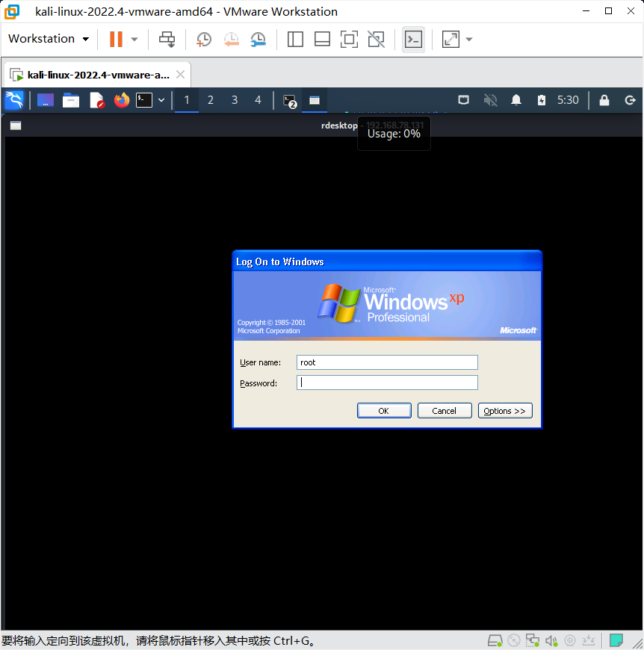Open the VMware message log icon
Image resolution: width=644 pixels, height=650 pixels.
[x=616, y=641]
